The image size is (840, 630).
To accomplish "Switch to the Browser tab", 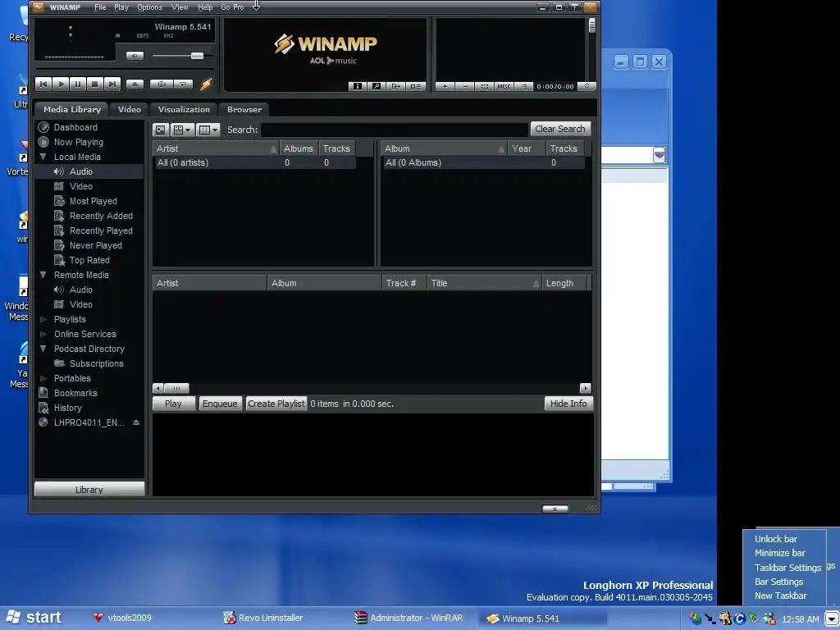I will pyautogui.click(x=244, y=109).
